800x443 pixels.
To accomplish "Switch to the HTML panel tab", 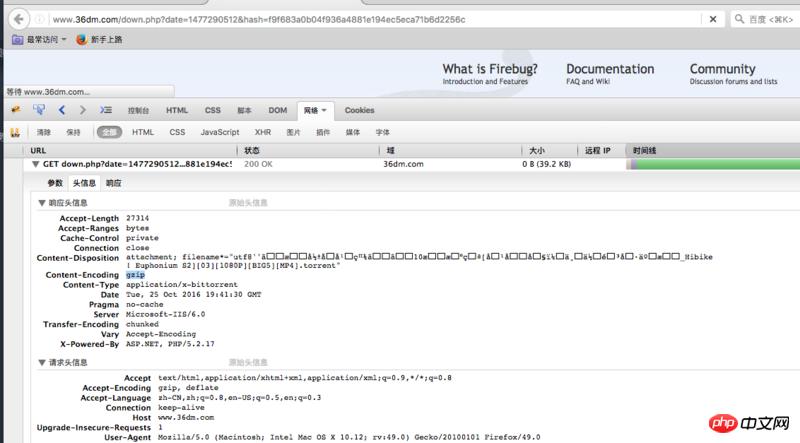I will click(x=177, y=110).
